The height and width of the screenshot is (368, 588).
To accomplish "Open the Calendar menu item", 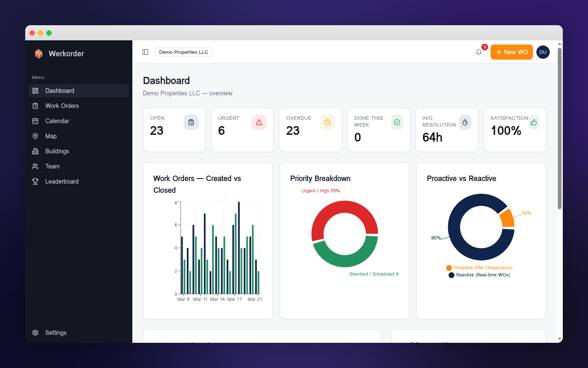I will [79, 121].
